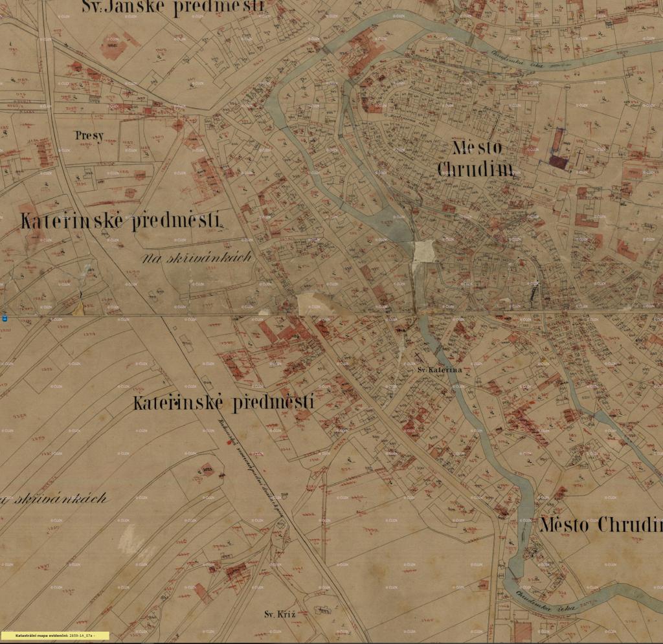Click the 'Sv. Kateřina' label
The height and width of the screenshot is (644, 663).
pos(440,369)
